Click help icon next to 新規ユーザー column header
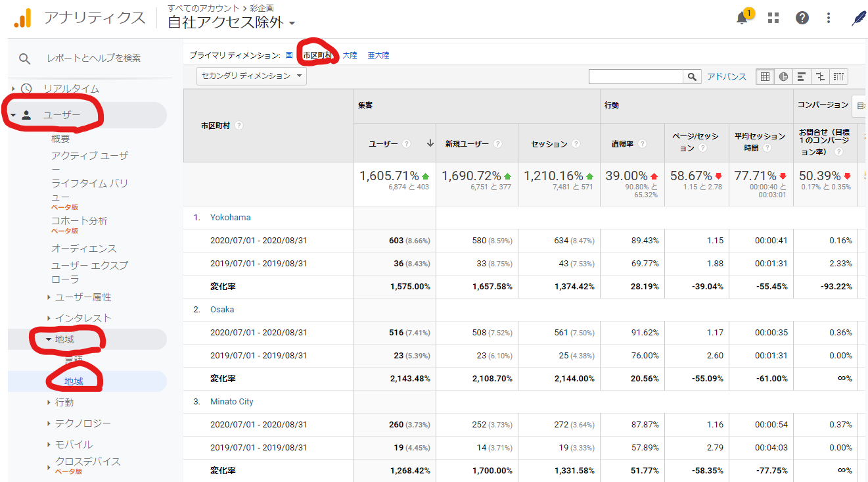Image resolution: width=868 pixels, height=482 pixels. tap(497, 144)
